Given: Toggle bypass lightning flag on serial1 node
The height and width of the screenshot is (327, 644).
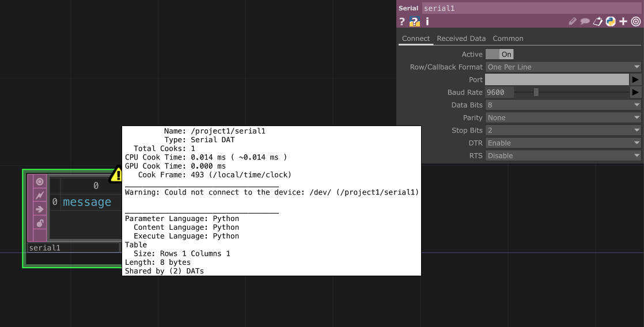Looking at the screenshot, I should coord(40,195).
